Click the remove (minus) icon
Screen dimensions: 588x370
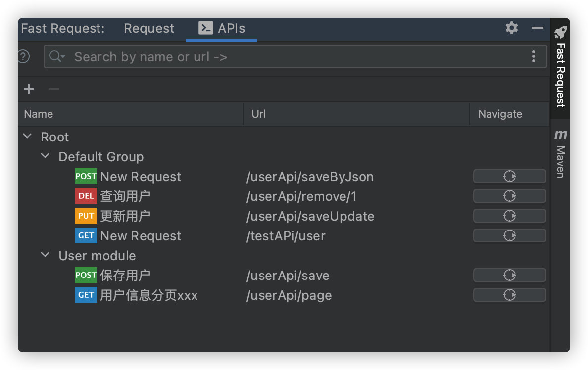53,89
